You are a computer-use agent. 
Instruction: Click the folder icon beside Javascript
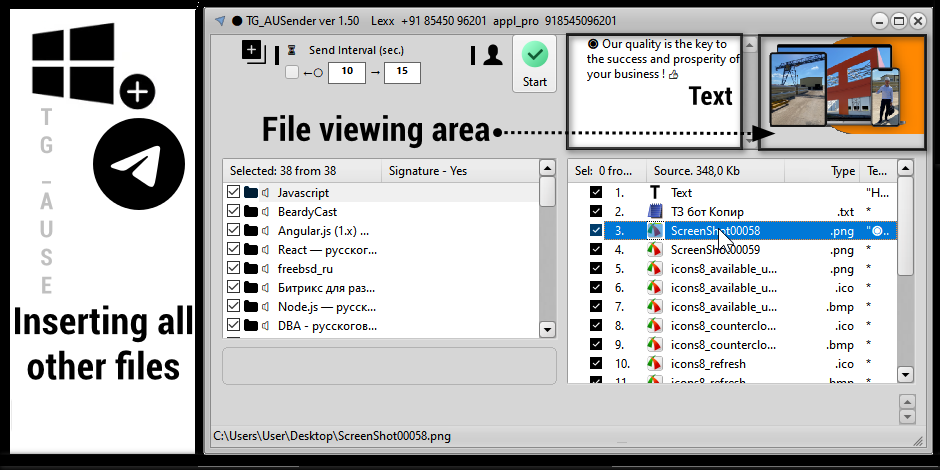pyautogui.click(x=251, y=192)
